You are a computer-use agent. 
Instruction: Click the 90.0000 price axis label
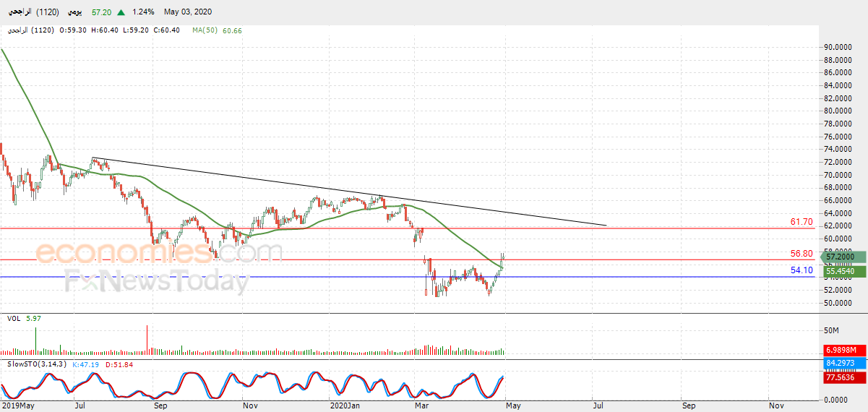(838, 47)
